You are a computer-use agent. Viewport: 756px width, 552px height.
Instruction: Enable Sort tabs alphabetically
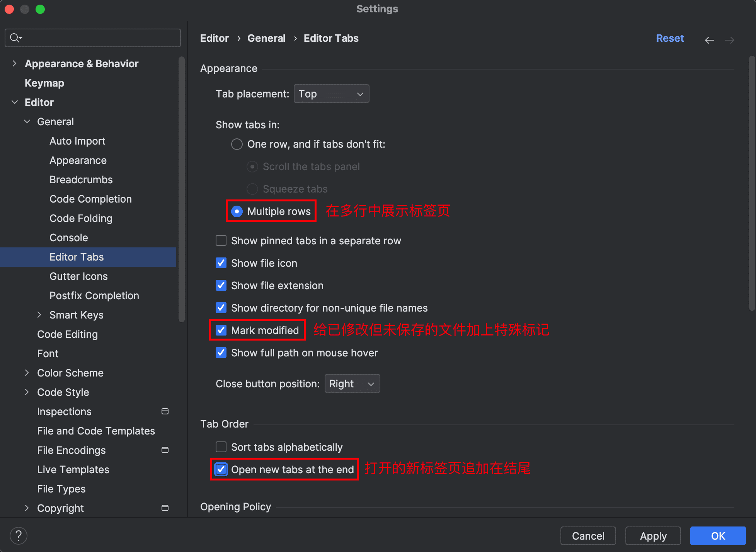pyautogui.click(x=221, y=447)
